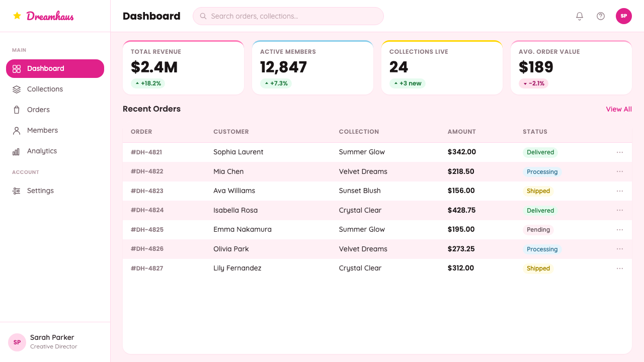This screenshot has height=362, width=644.
Task: Select the Collections Live 24 value
Action: (x=398, y=67)
